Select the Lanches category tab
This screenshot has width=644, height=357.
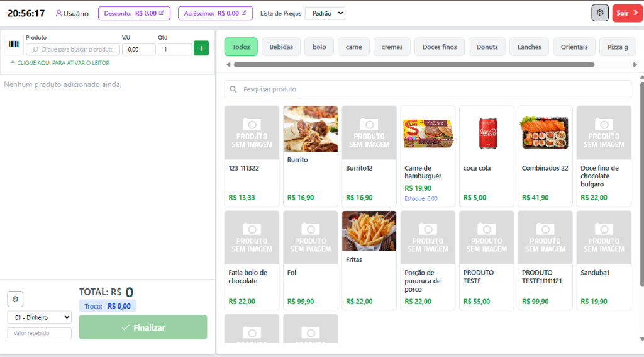point(530,47)
